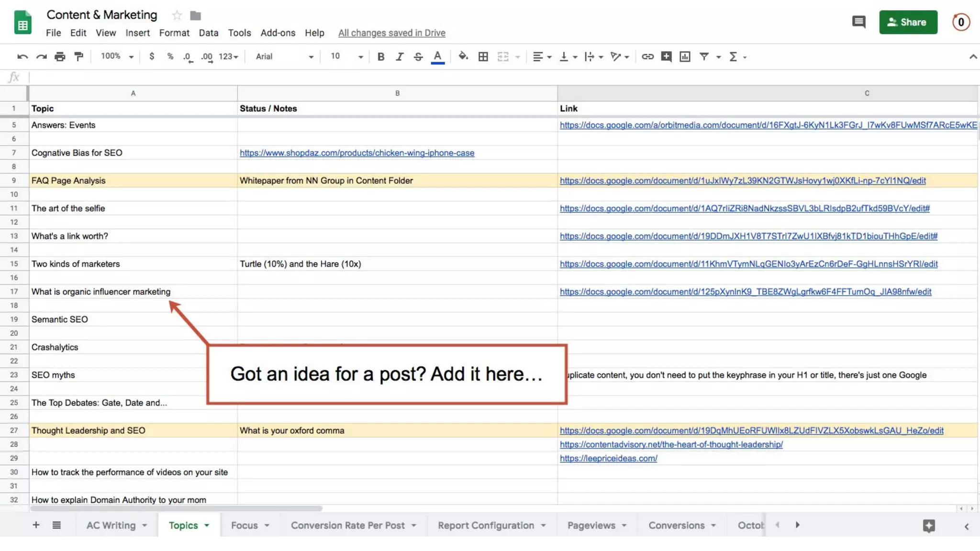Insert a link with the link icon
Viewport: 980px width, 551px height.
647,57
